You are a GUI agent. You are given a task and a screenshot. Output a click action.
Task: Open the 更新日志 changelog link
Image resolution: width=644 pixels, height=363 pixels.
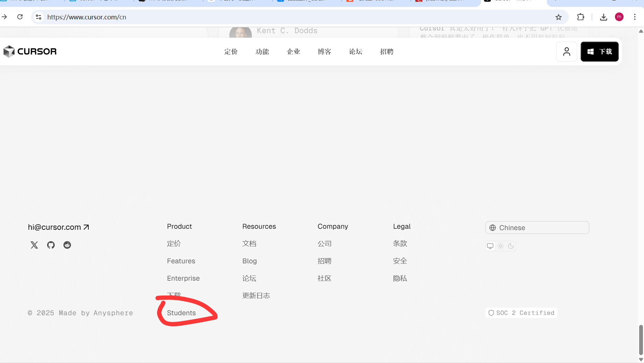click(x=256, y=296)
